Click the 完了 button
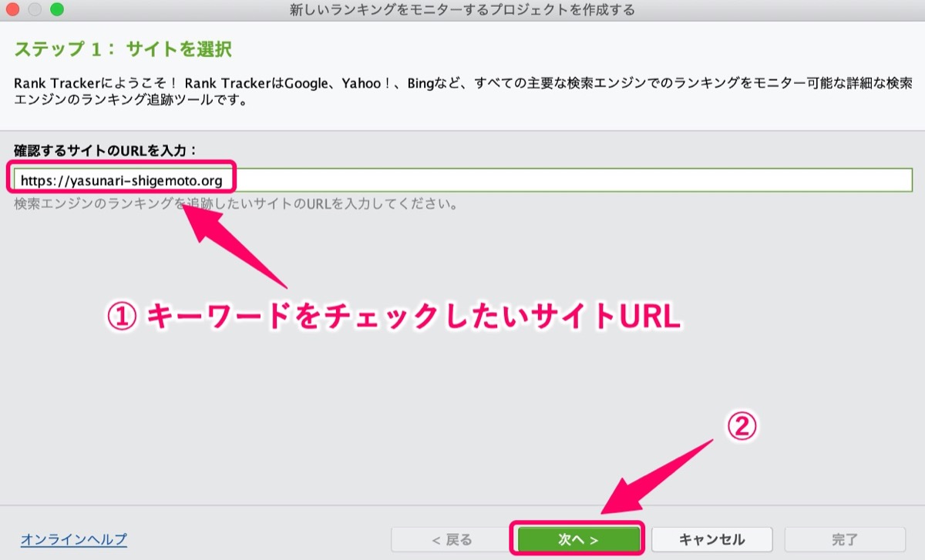Image resolution: width=925 pixels, height=560 pixels. pos(845,540)
